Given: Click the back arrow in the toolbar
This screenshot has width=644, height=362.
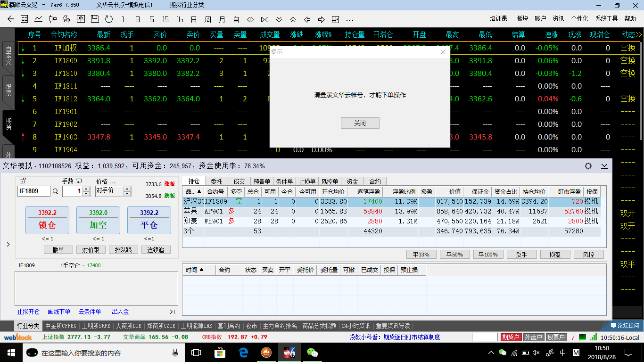Looking at the screenshot, I should click(11, 19).
